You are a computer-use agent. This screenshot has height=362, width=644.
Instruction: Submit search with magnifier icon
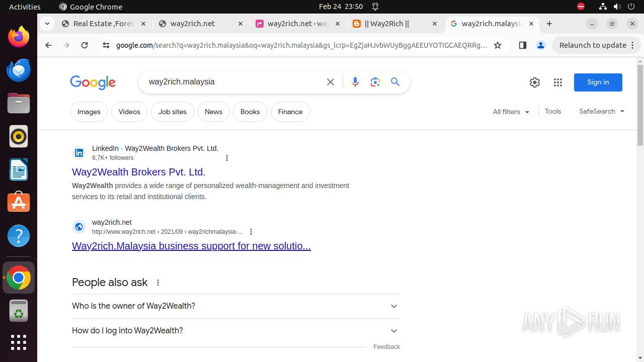tap(395, 82)
